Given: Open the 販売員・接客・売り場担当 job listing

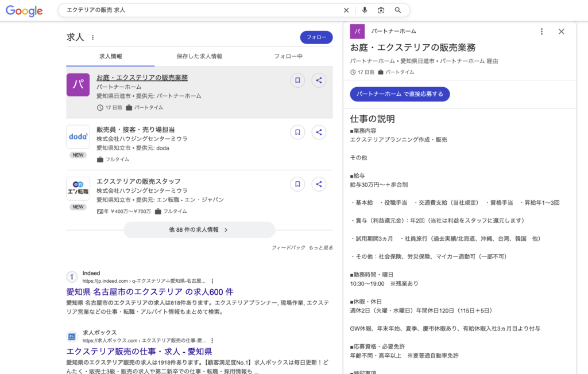Looking at the screenshot, I should click(136, 130).
